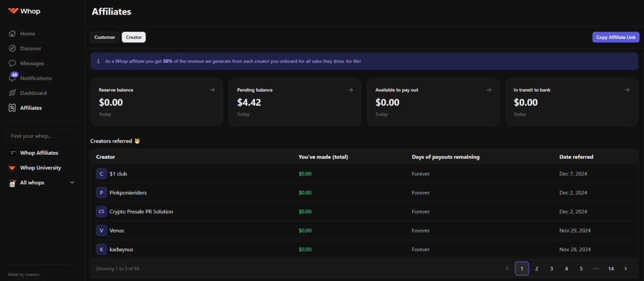Open Available to pay out arrow
This screenshot has width=644, height=281.
coord(488,90)
